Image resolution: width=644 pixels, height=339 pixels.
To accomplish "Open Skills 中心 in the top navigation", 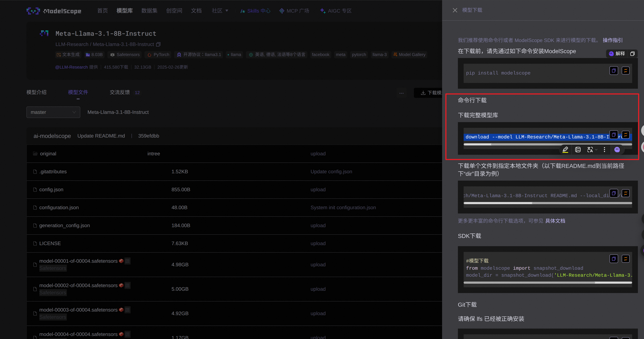I will [255, 11].
